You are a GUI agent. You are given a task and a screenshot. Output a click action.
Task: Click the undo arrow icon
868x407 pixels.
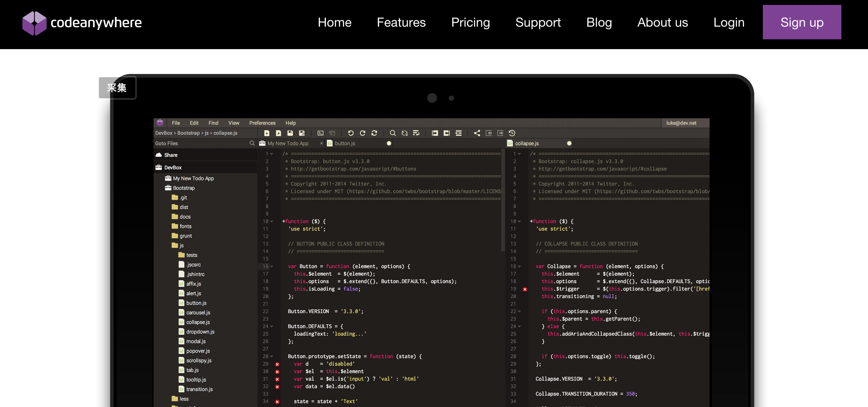tap(351, 133)
